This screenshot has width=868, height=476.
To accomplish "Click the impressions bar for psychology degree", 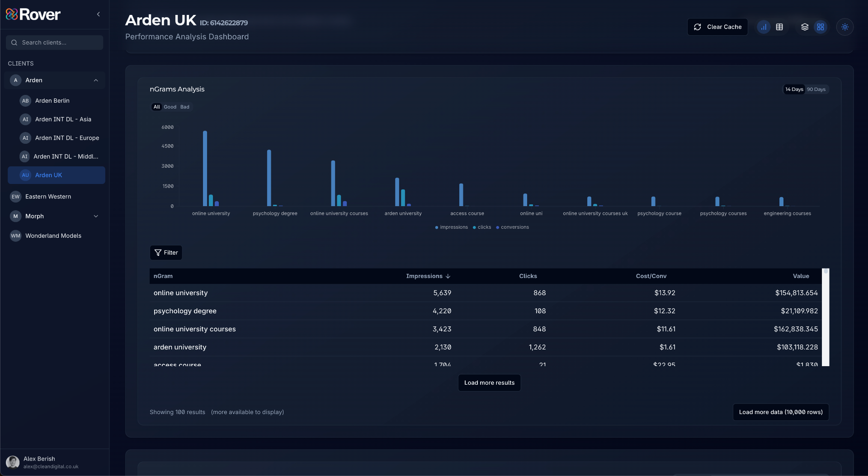I will click(269, 178).
